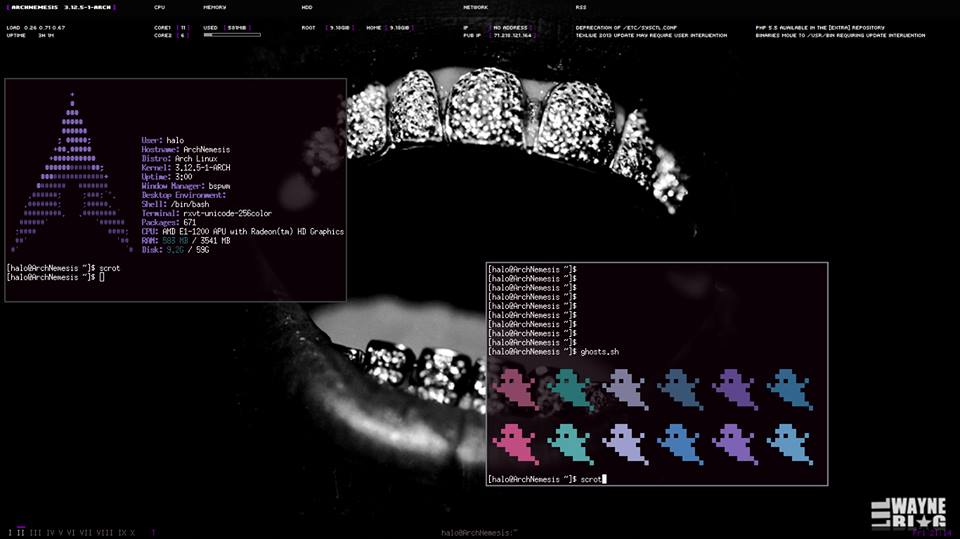
Task: Click the NETWORK heading in the top panel
Action: [475, 7]
